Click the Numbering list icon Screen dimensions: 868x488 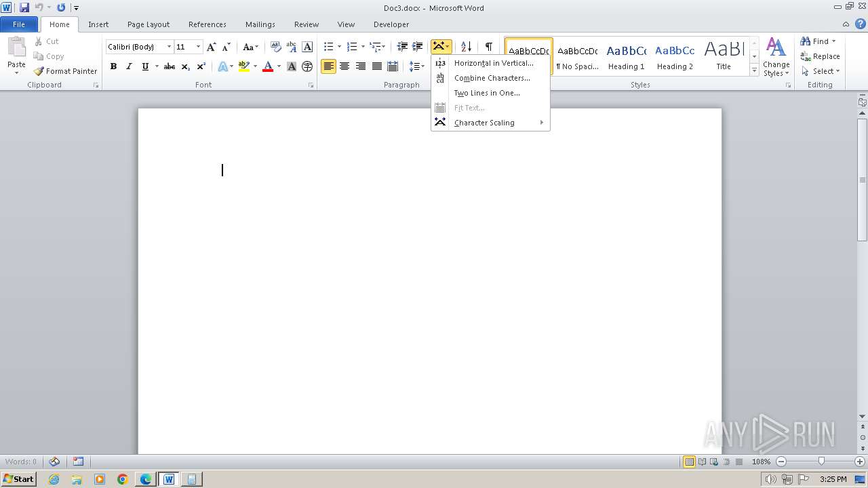352,47
